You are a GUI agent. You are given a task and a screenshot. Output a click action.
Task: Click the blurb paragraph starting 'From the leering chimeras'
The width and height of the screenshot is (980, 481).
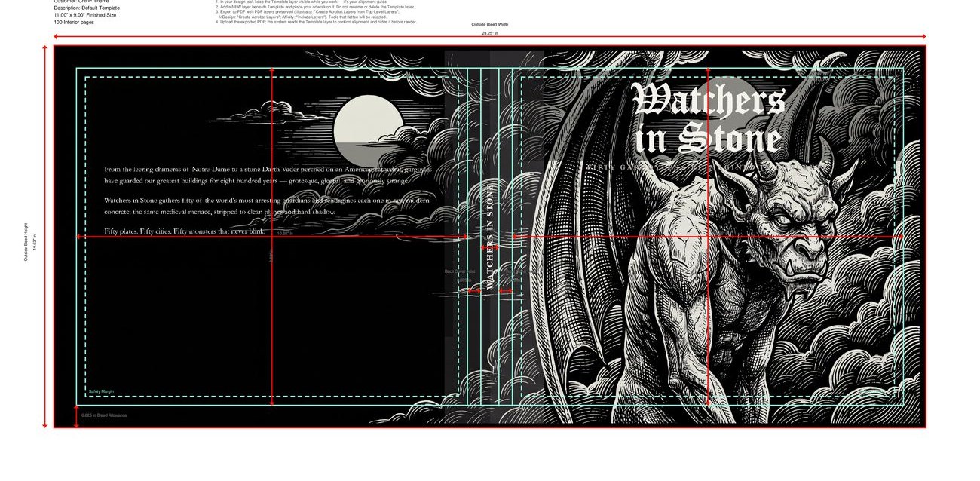click(x=268, y=175)
